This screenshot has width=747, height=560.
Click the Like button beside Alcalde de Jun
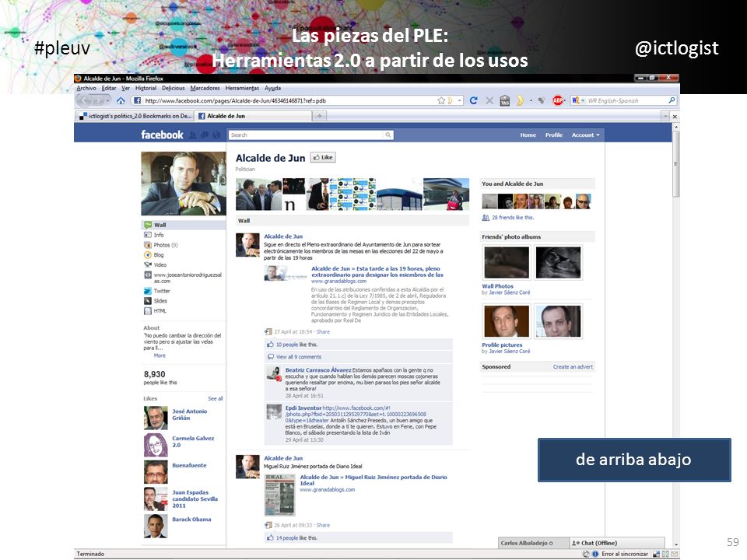[323, 157]
